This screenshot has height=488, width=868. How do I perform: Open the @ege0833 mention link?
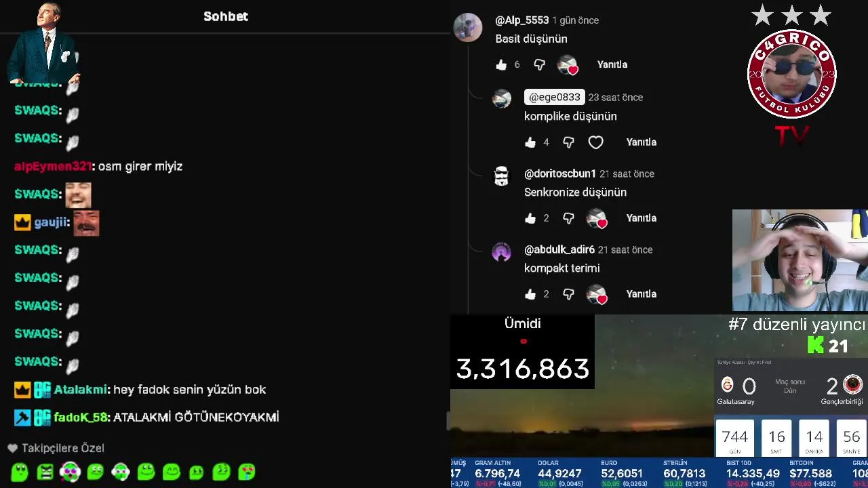pyautogui.click(x=554, y=97)
